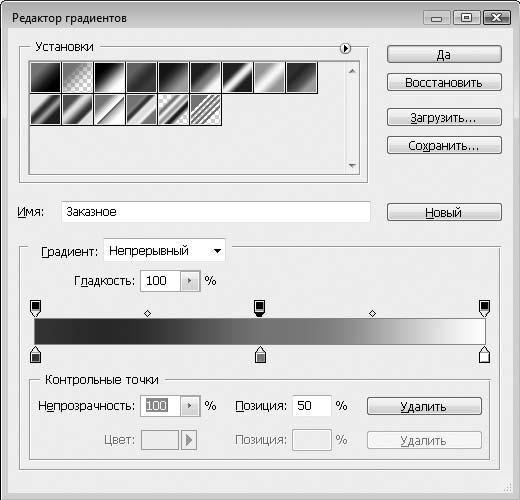Click the right opacity midpoint diamond
The height and width of the screenshot is (500, 520).
pos(372,313)
